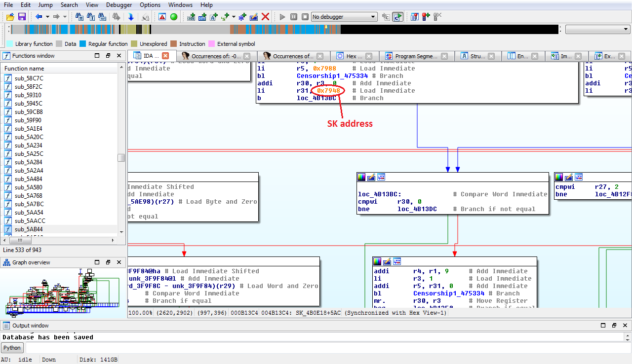632x364 pixels.
Task: Click the blue down arrow search icon
Action: (131, 17)
